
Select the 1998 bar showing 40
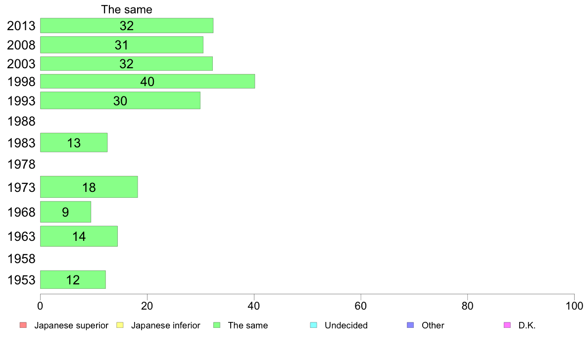(x=147, y=81)
